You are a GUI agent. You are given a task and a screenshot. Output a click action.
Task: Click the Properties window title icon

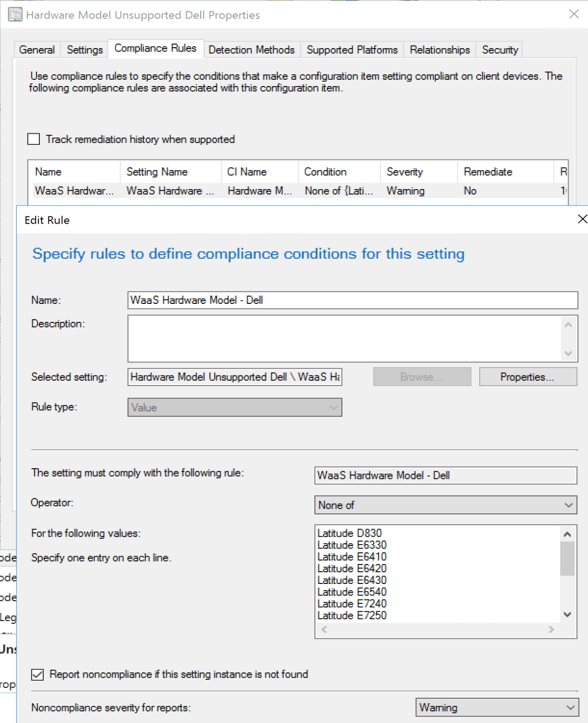click(15, 15)
